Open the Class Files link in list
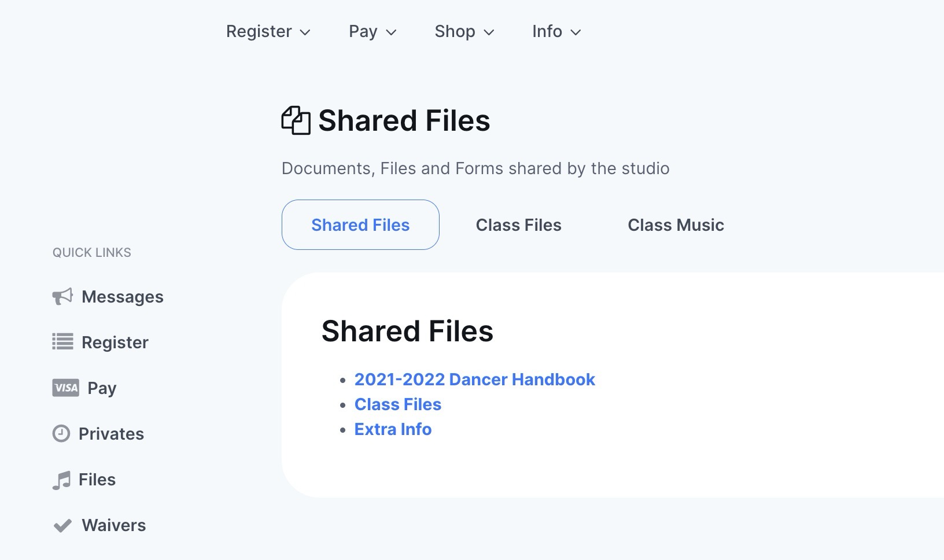Screen dimensions: 944x560 click(x=397, y=404)
